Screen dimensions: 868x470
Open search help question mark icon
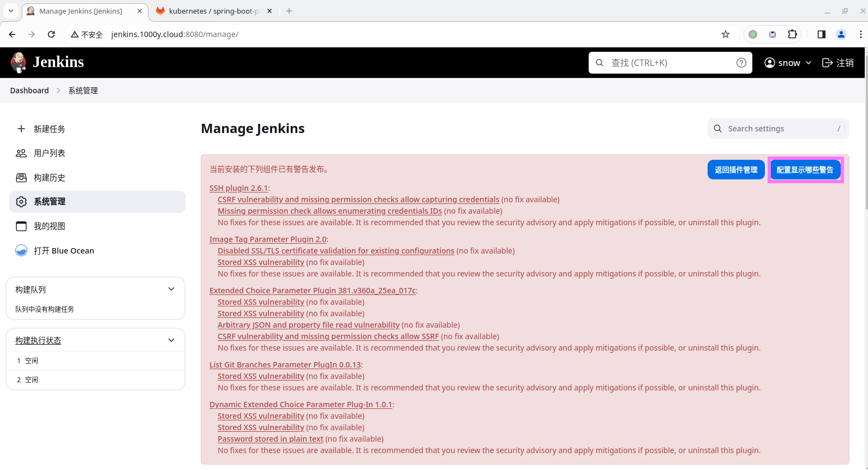(x=741, y=63)
